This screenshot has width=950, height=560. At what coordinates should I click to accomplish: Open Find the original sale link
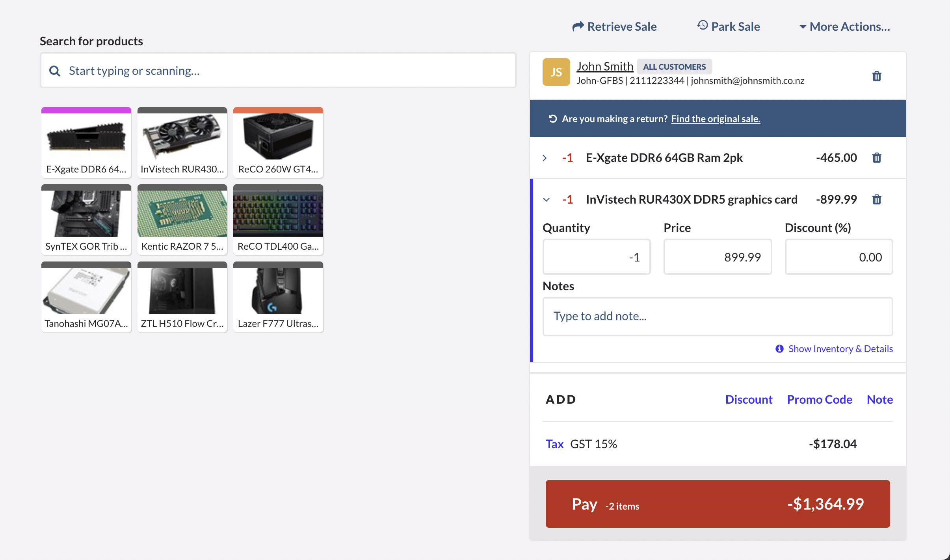[716, 119]
